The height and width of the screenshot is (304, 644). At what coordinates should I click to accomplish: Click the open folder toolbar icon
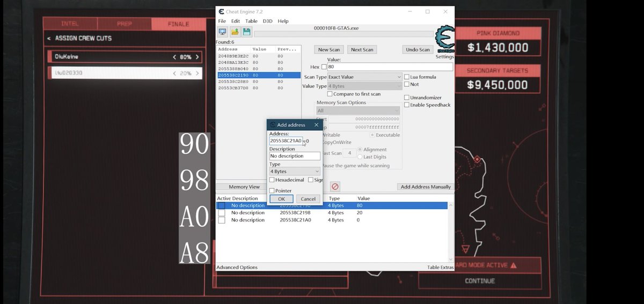[x=235, y=32]
